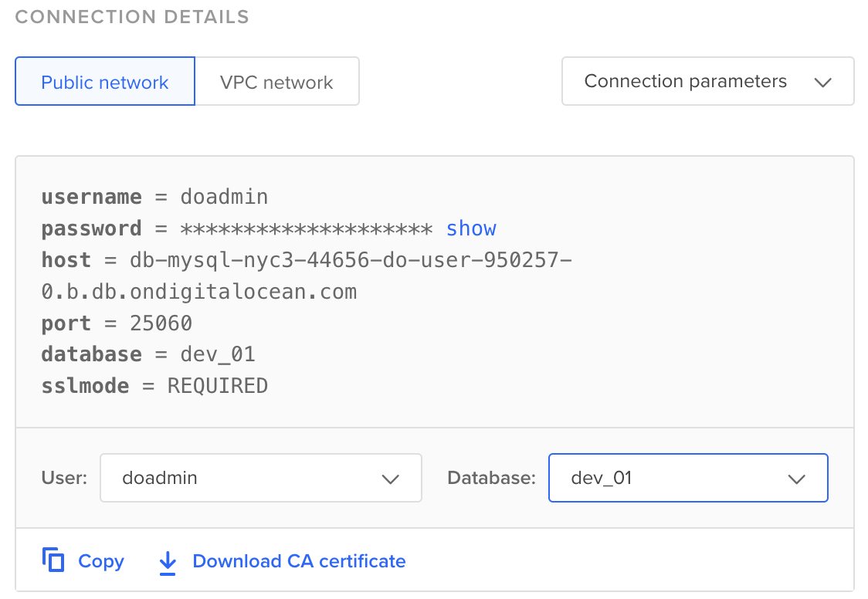Click the download arrow icon
The width and height of the screenshot is (868, 599).
(167, 563)
